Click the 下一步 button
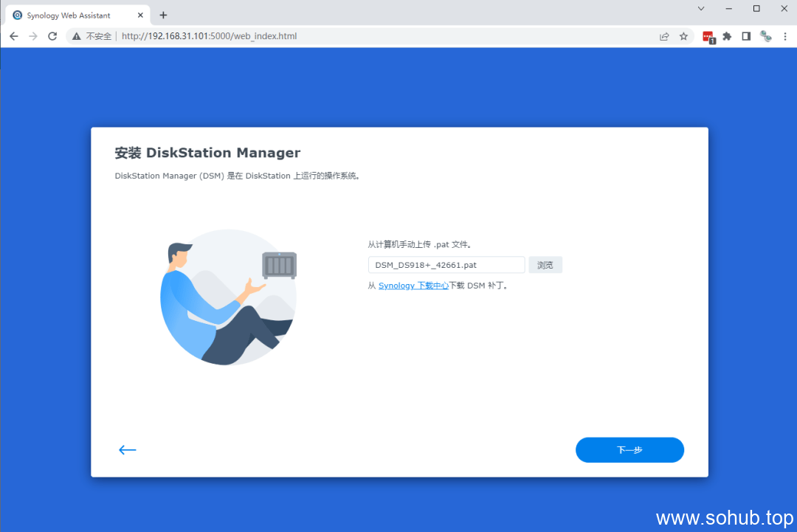The image size is (797, 532). [629, 449]
